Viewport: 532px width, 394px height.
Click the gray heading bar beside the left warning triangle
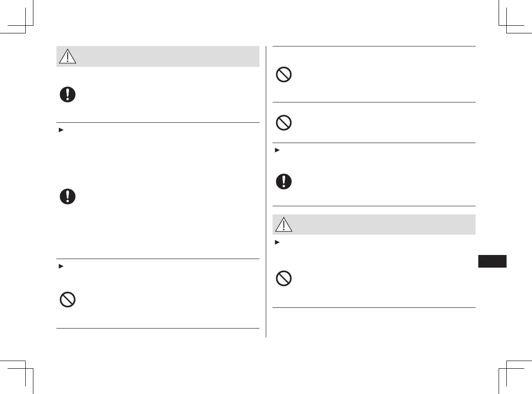[167, 56]
